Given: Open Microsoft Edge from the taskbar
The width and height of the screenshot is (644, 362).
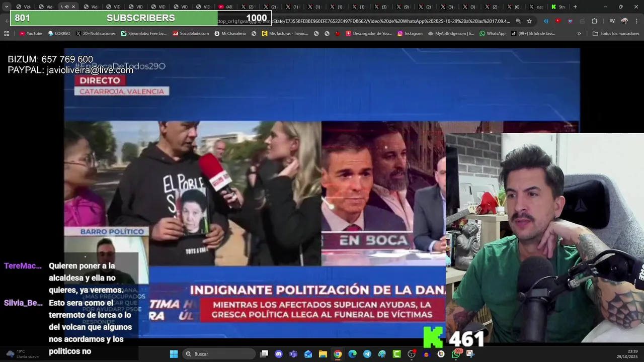Looking at the screenshot, I should click(x=353, y=354).
